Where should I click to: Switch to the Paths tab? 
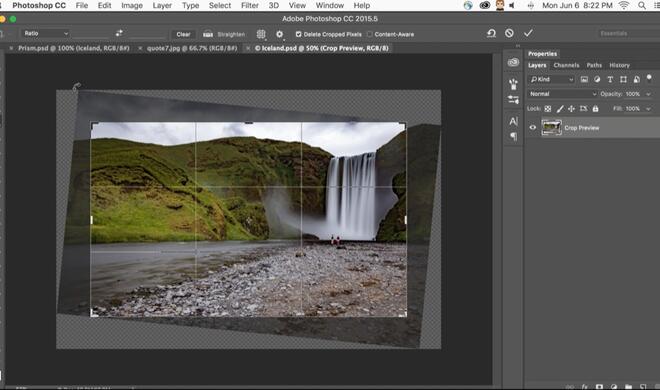(594, 65)
